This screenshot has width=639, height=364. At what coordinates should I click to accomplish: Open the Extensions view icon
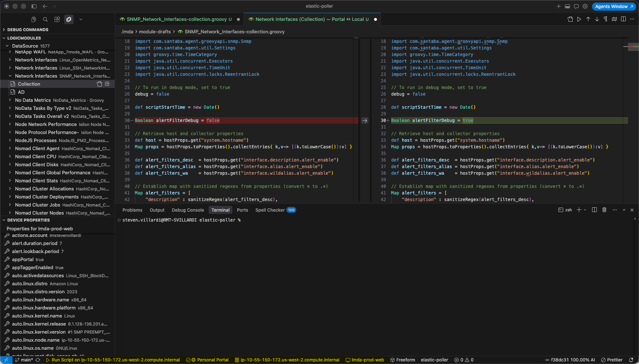coord(57,19)
